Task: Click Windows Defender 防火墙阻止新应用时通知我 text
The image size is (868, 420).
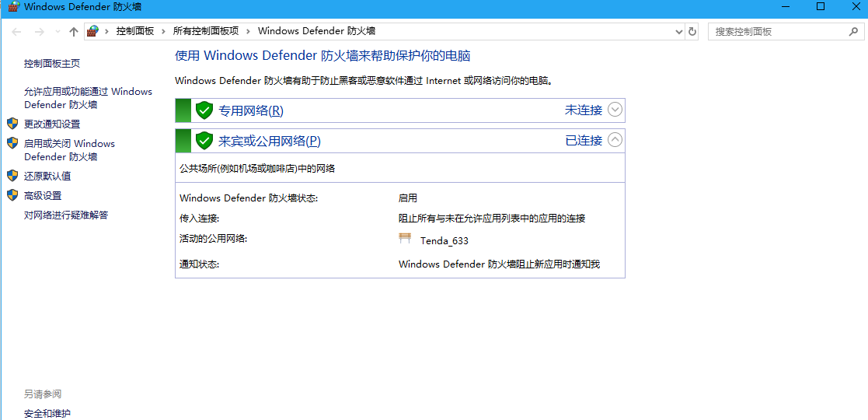Action: [x=500, y=264]
